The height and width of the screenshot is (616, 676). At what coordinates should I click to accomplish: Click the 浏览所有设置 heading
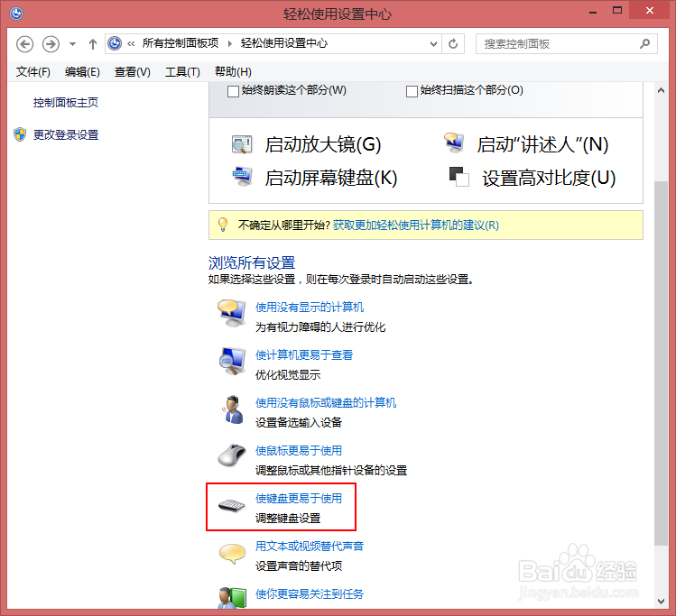pos(252,262)
